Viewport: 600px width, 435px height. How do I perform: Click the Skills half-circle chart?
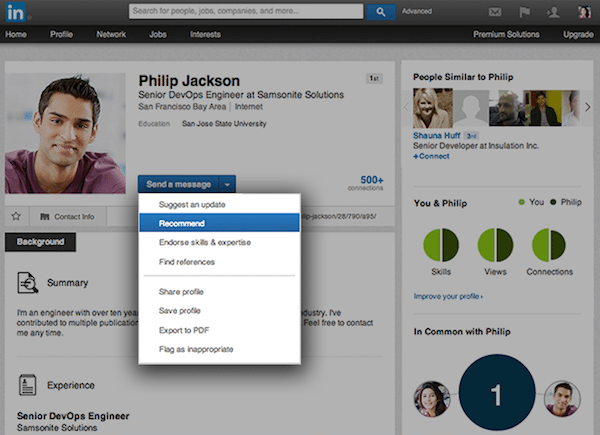coord(441,245)
